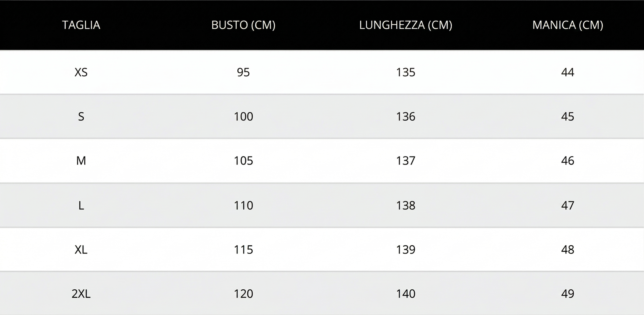Click sleeve value 49 in 2XL row
This screenshot has width=644, height=315.
[568, 294]
